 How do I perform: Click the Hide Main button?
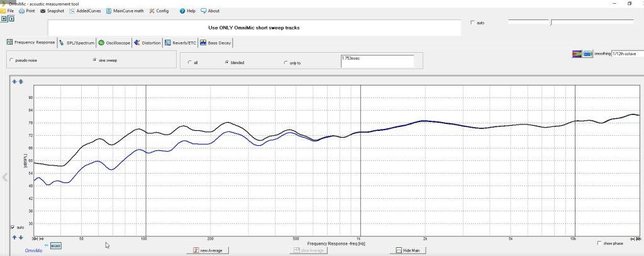point(408,250)
